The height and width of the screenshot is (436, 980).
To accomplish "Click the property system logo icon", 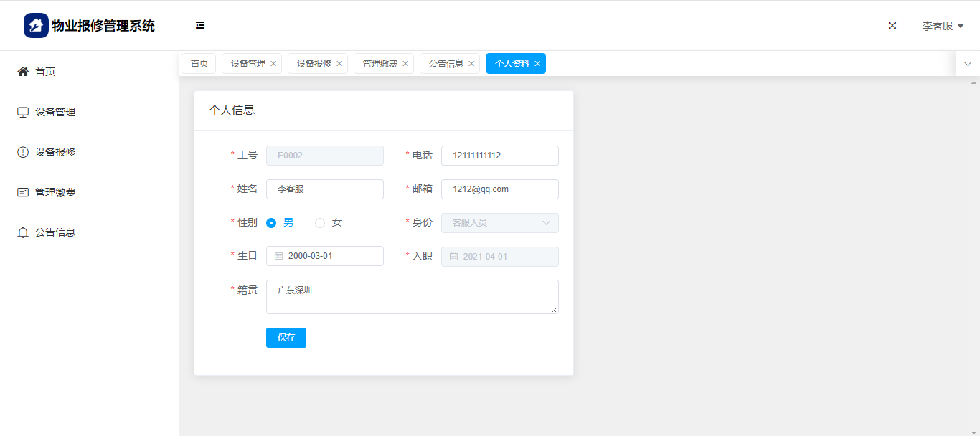I will click(36, 26).
